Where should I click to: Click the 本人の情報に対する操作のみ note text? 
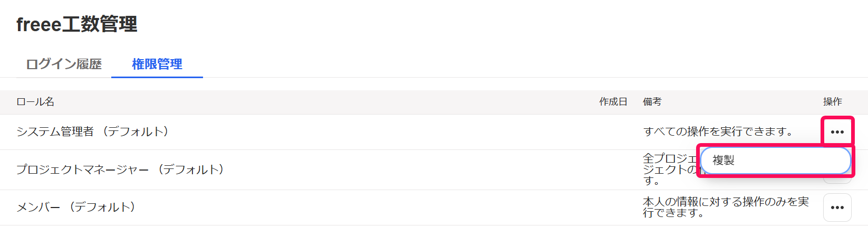(x=726, y=207)
